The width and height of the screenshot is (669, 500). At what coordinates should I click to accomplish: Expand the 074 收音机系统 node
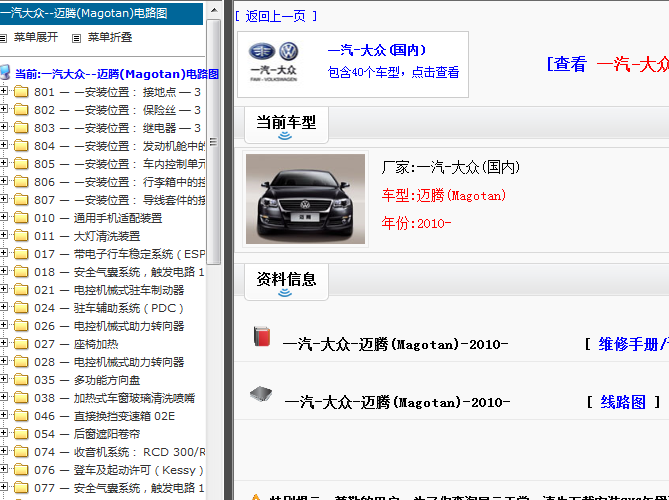point(3,451)
